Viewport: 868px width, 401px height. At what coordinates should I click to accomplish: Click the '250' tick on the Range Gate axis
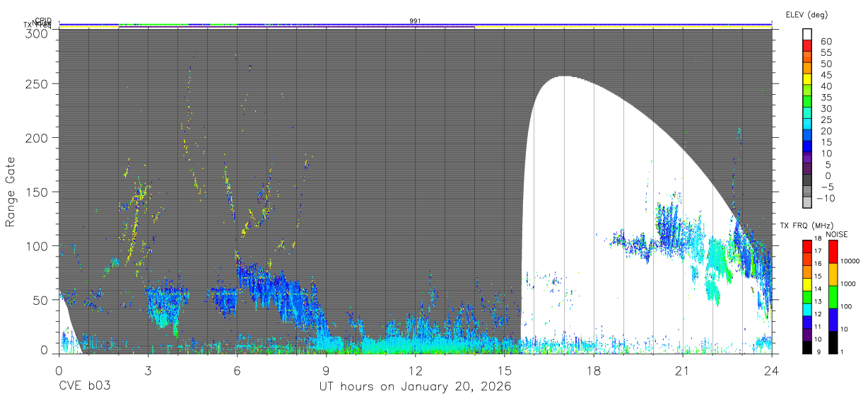(38, 83)
